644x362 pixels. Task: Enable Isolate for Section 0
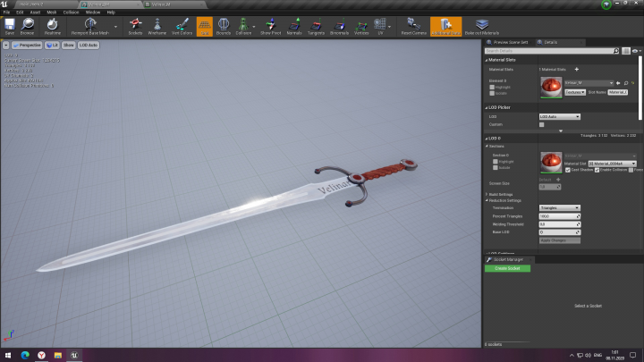(496, 167)
